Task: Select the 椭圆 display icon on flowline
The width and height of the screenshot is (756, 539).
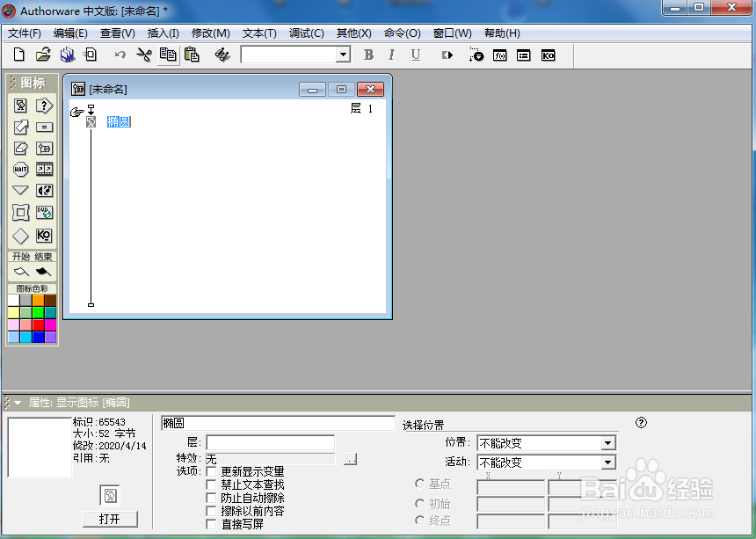Action: [x=91, y=121]
